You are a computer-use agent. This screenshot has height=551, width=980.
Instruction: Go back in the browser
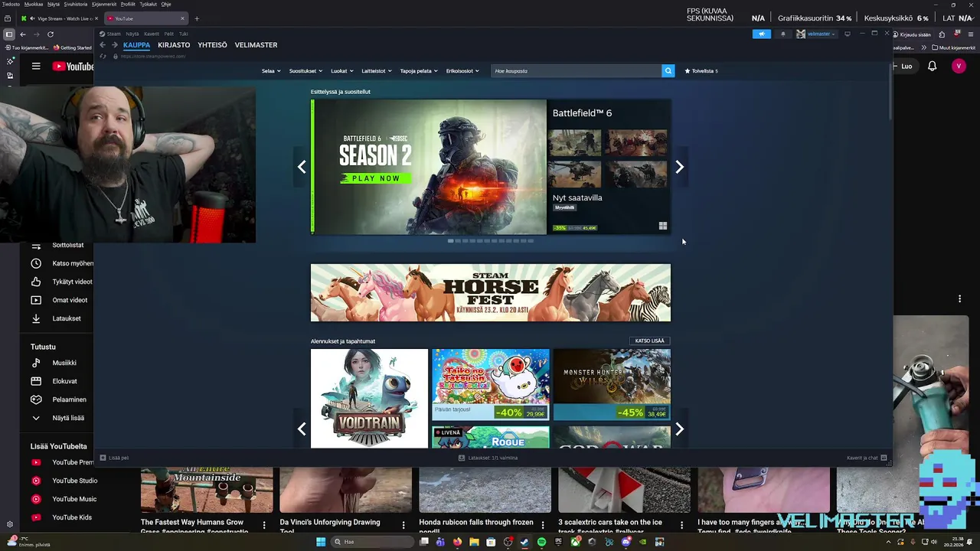(23, 34)
